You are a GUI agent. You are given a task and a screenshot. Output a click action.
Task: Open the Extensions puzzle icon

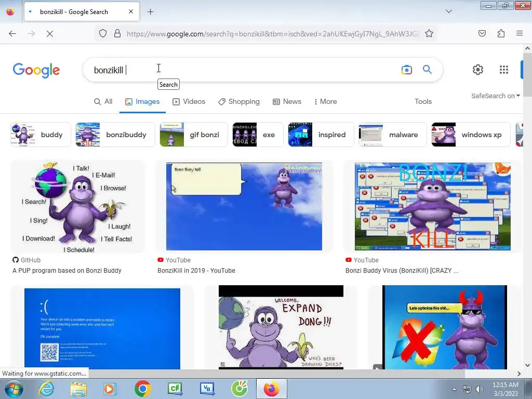click(501, 33)
